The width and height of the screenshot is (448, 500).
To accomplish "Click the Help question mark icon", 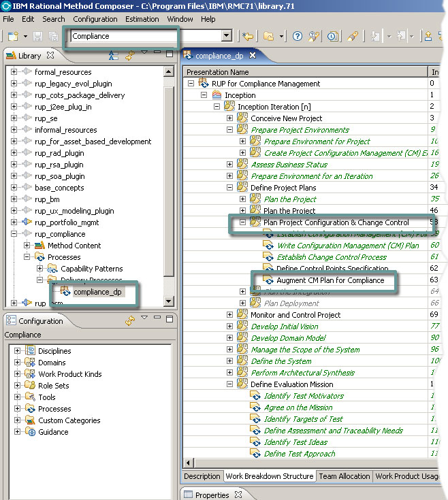I will click(297, 36).
